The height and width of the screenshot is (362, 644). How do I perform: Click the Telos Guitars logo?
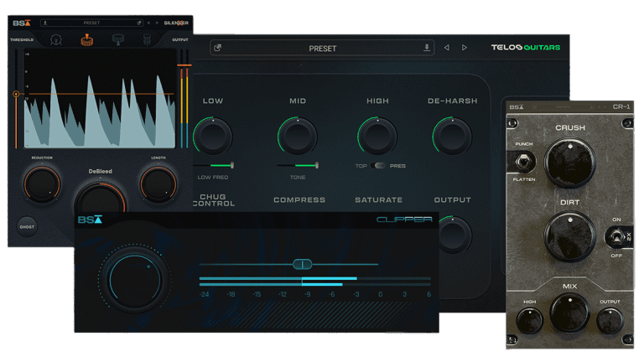click(526, 47)
